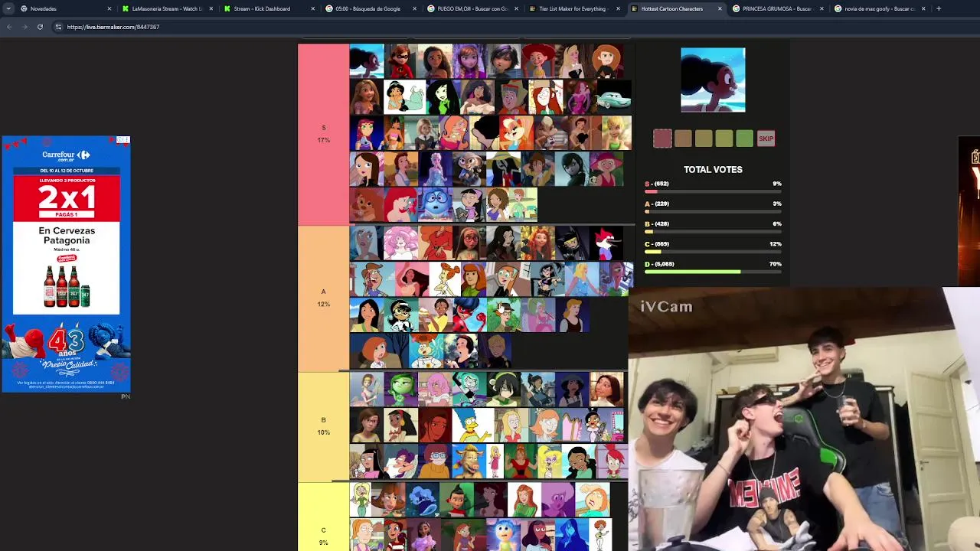Select pink-haired Rose Quartz thumbnail in A tier

[x=400, y=243]
